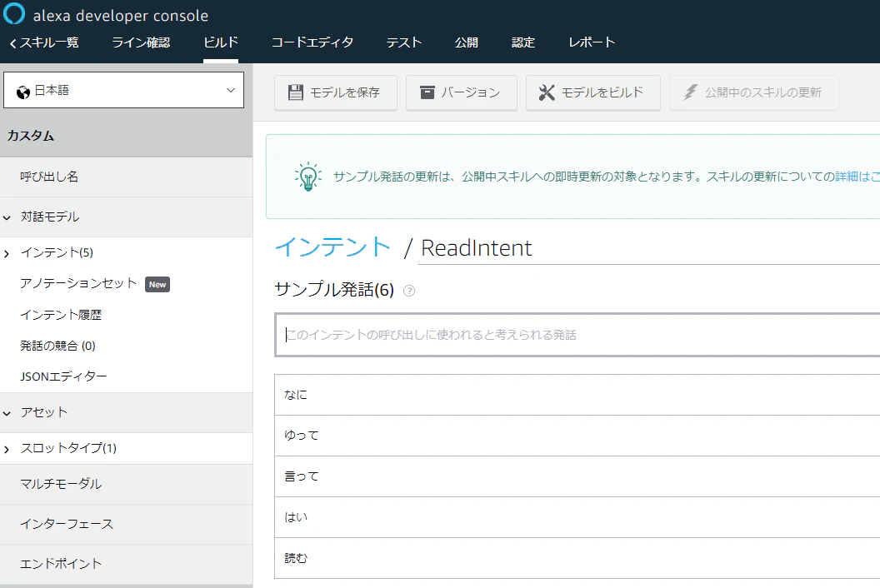Open the レポート tab

[x=592, y=42]
